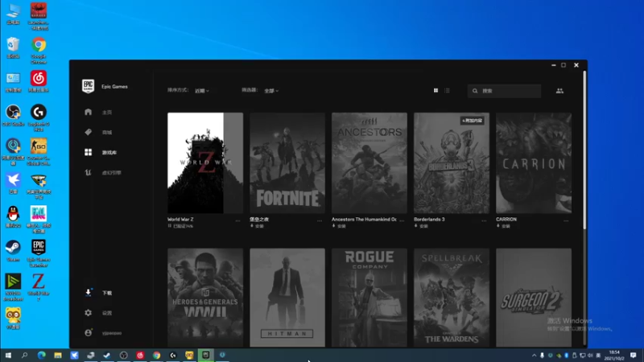Open Heroes & Generals WWII cover
Screen dimensions: 644x362
(205, 298)
